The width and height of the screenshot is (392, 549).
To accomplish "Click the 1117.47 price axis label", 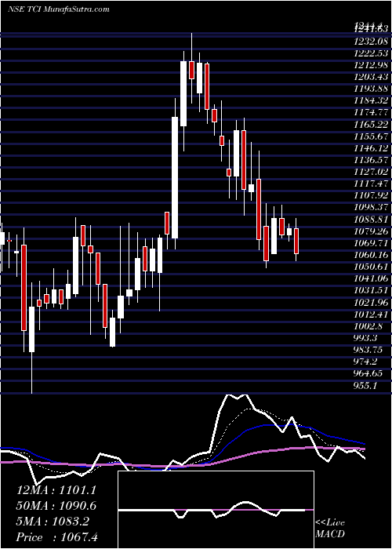I will pos(371,184).
